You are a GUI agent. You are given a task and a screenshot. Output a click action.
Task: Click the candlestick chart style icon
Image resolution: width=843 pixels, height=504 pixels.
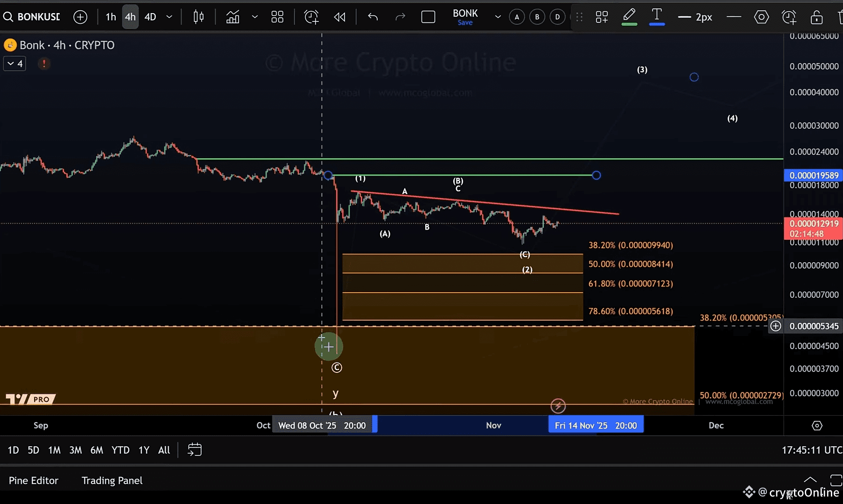tap(198, 17)
